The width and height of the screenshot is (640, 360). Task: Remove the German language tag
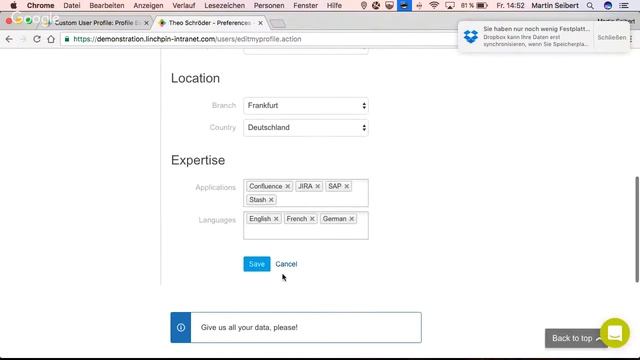click(351, 219)
